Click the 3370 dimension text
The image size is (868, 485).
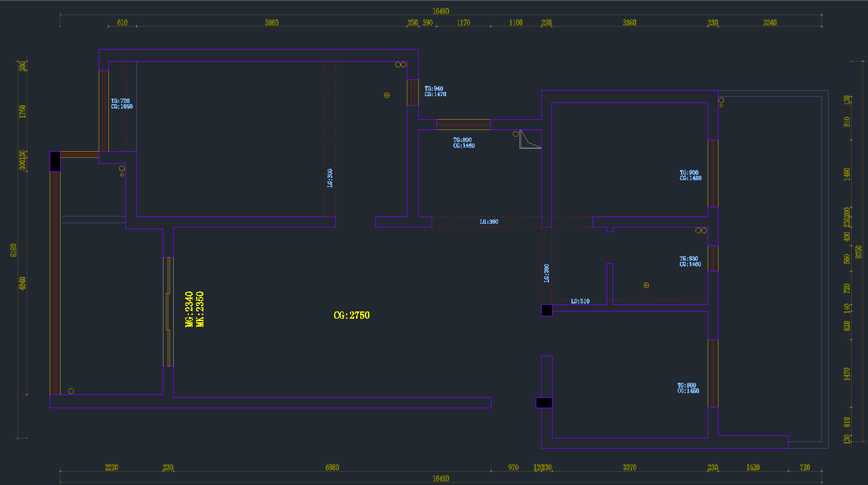pos(630,467)
